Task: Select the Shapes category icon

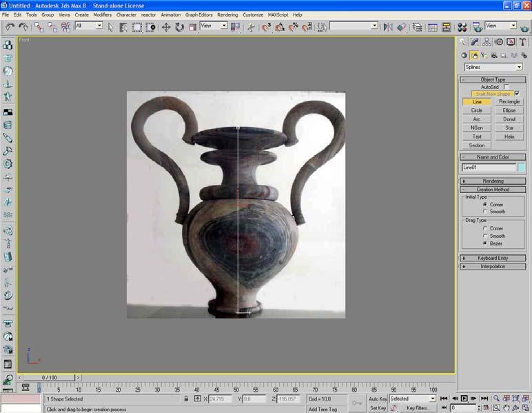Action: click(474, 55)
